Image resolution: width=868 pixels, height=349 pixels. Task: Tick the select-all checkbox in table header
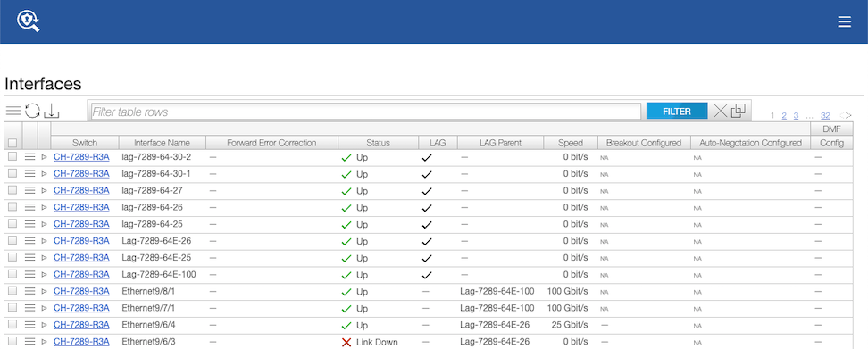coord(13,143)
